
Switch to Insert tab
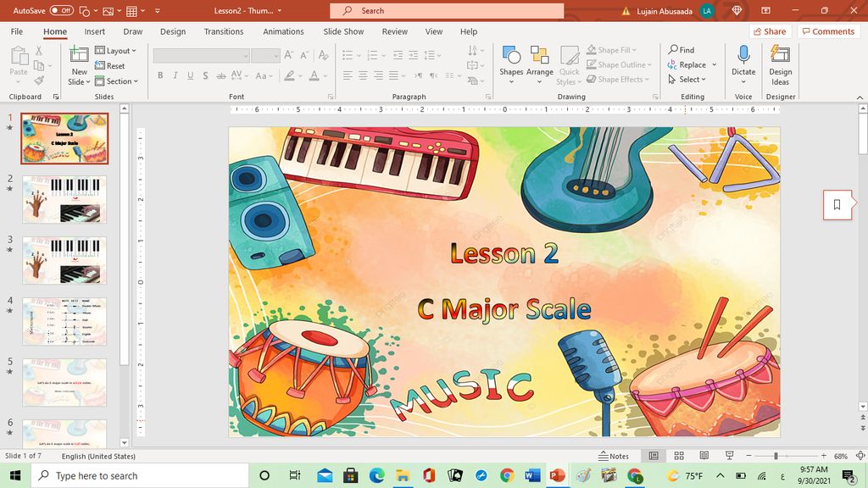click(95, 31)
